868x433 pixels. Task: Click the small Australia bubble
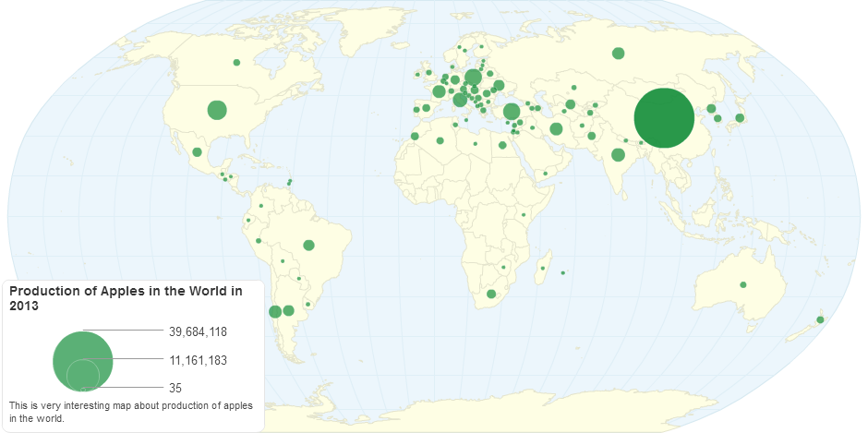743,284
